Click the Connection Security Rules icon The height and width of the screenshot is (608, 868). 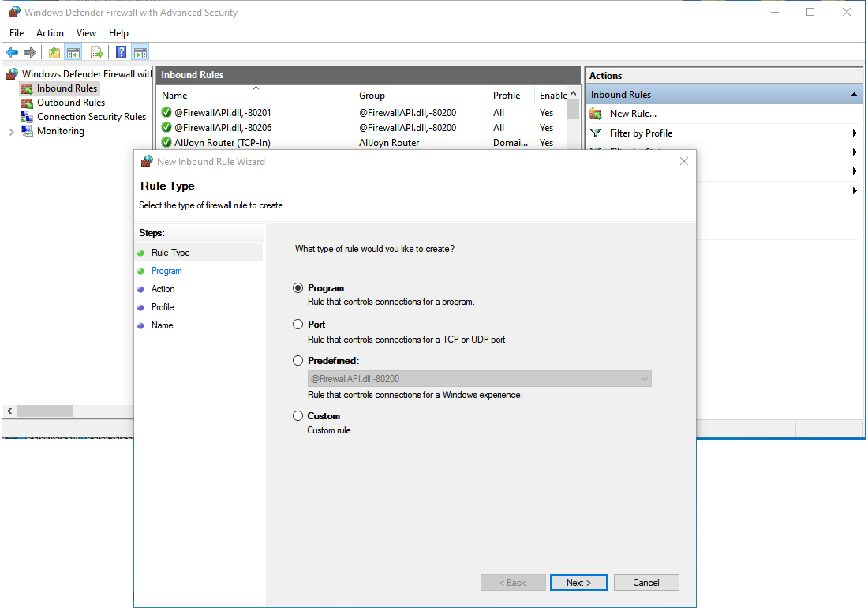point(27,117)
